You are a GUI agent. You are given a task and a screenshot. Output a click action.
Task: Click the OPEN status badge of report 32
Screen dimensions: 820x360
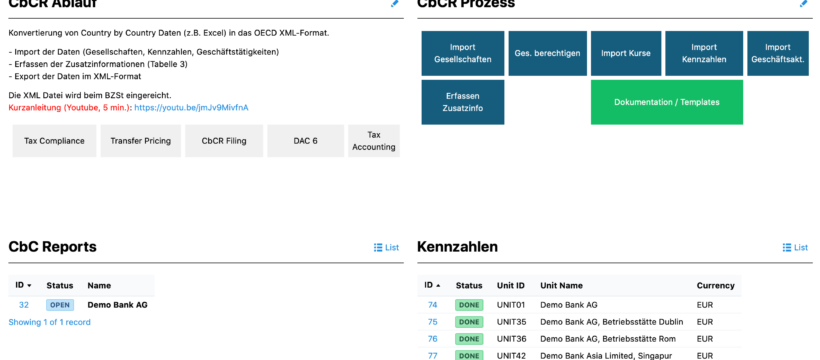point(60,305)
